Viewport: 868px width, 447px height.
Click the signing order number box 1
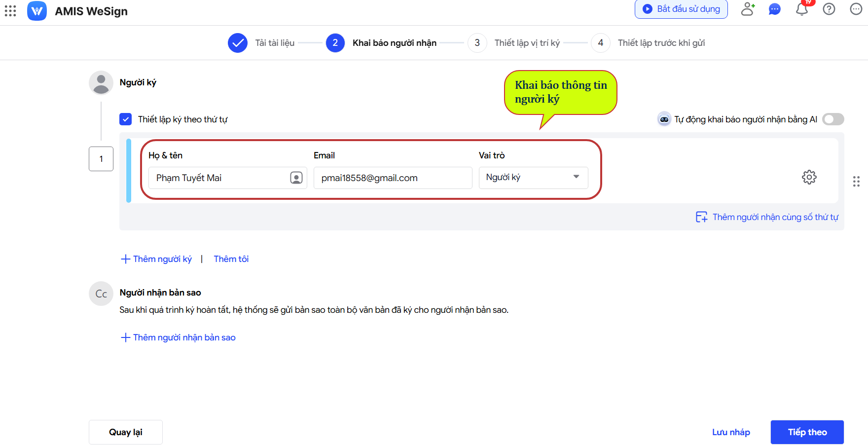tap(101, 159)
